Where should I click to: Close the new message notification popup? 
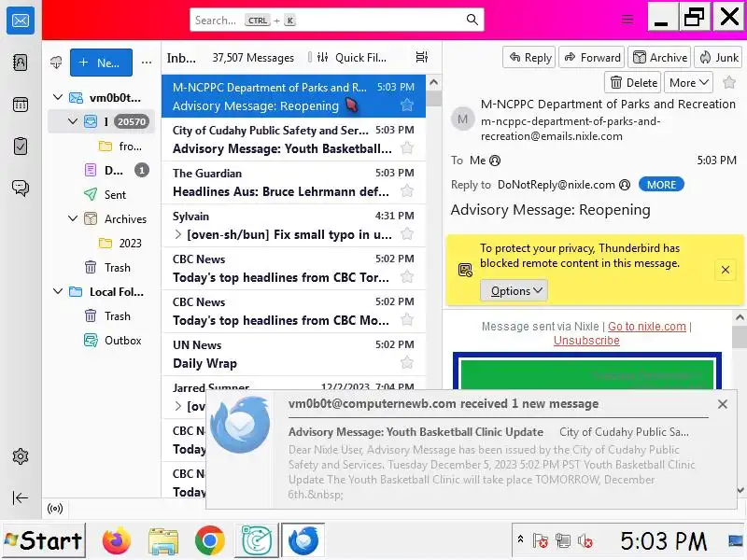click(722, 404)
